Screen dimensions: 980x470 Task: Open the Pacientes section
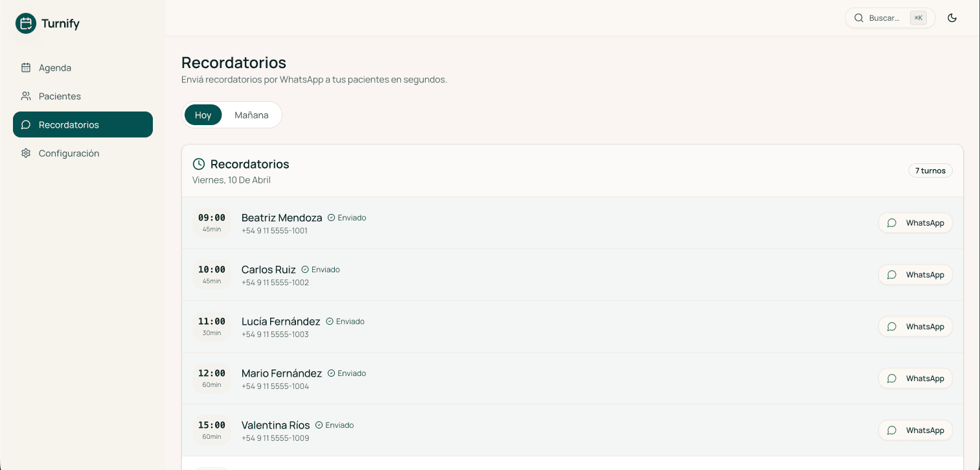pos(60,96)
